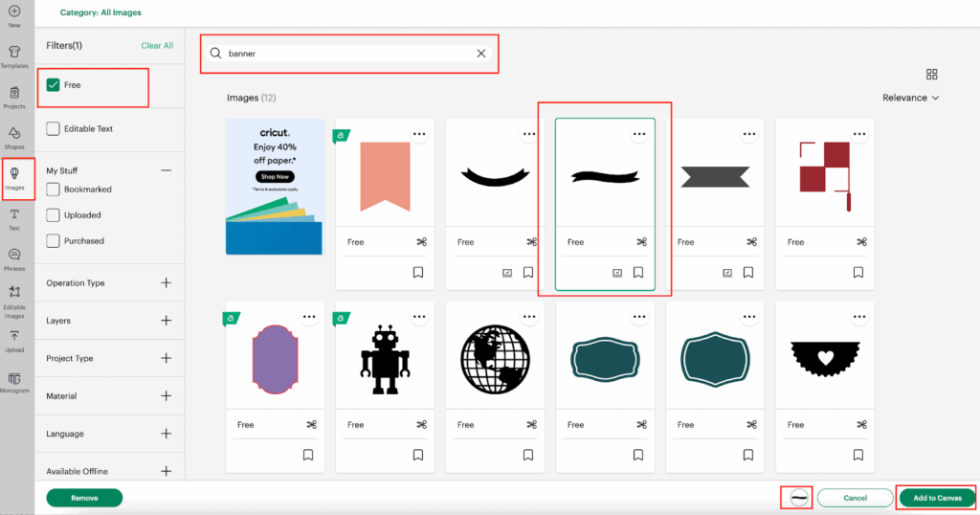This screenshot has height=515, width=980.
Task: Click the Monogram sidebar icon
Action: [14, 381]
